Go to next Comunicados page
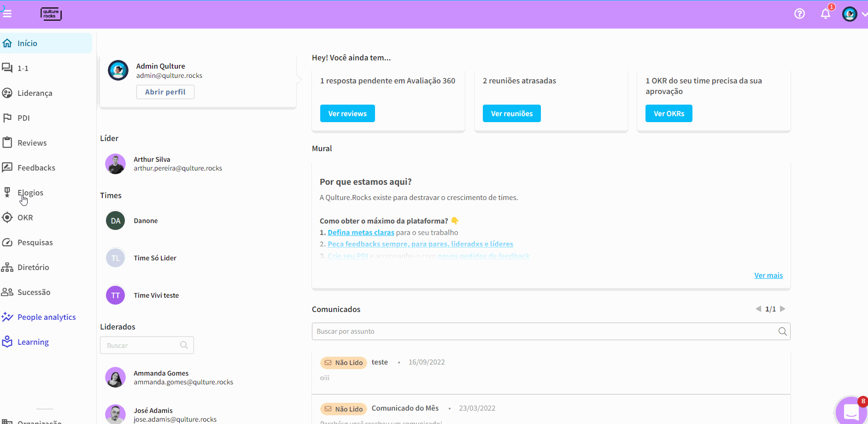The height and width of the screenshot is (424, 868). coord(782,309)
